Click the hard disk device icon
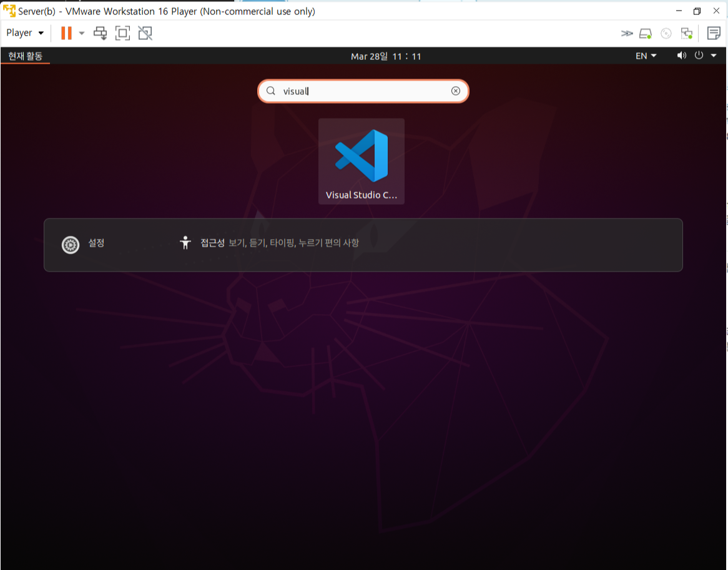This screenshot has height=570, width=728. point(646,34)
